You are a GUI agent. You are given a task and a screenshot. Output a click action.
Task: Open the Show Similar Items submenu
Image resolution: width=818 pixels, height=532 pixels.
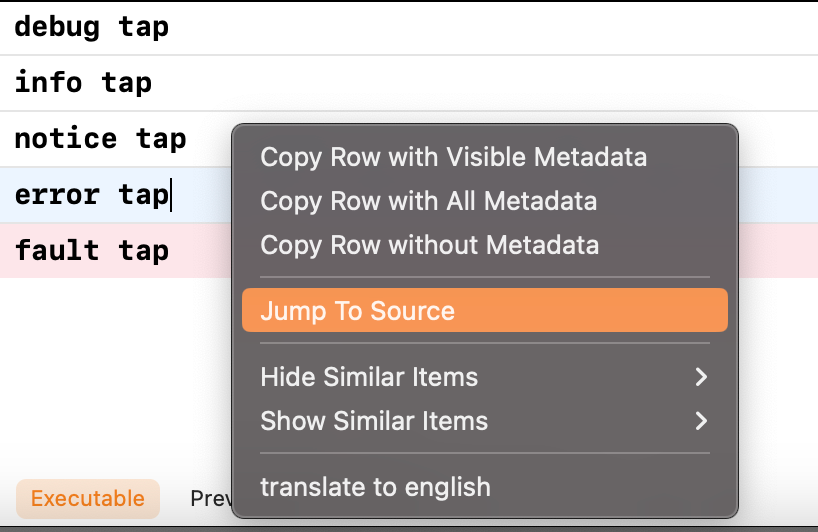click(x=374, y=421)
